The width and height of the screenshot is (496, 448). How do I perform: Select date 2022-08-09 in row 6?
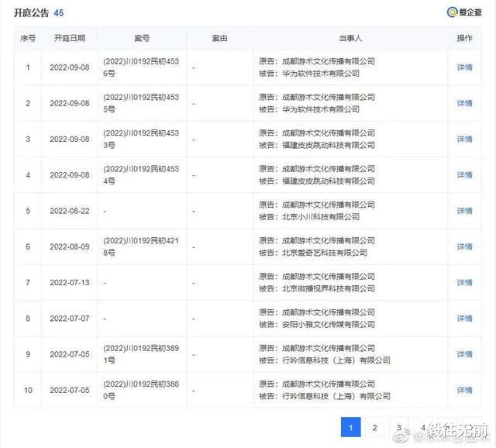70,246
